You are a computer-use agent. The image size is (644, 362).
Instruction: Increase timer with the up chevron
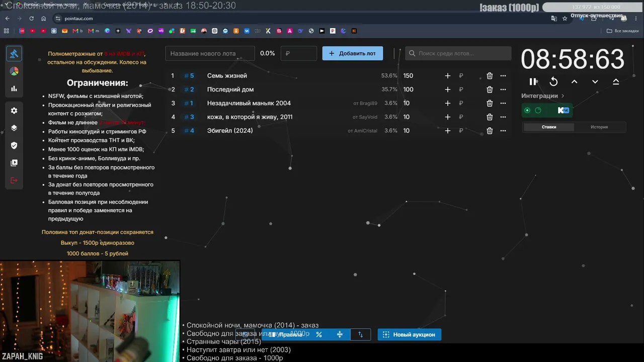tap(574, 81)
